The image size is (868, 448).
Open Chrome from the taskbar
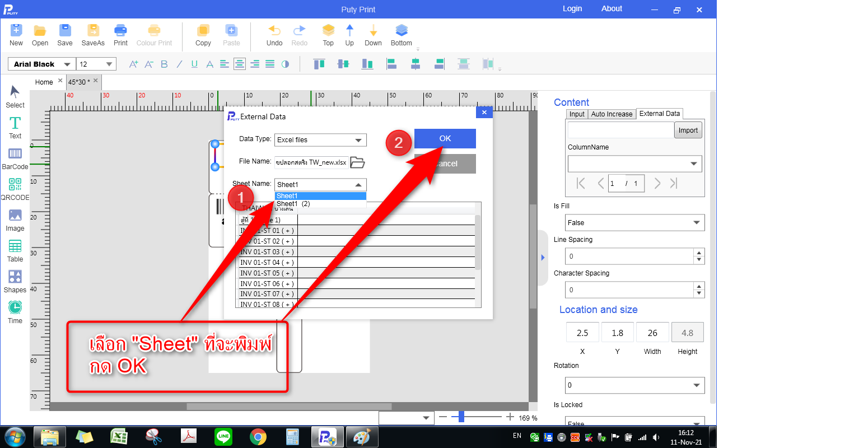pos(258,437)
